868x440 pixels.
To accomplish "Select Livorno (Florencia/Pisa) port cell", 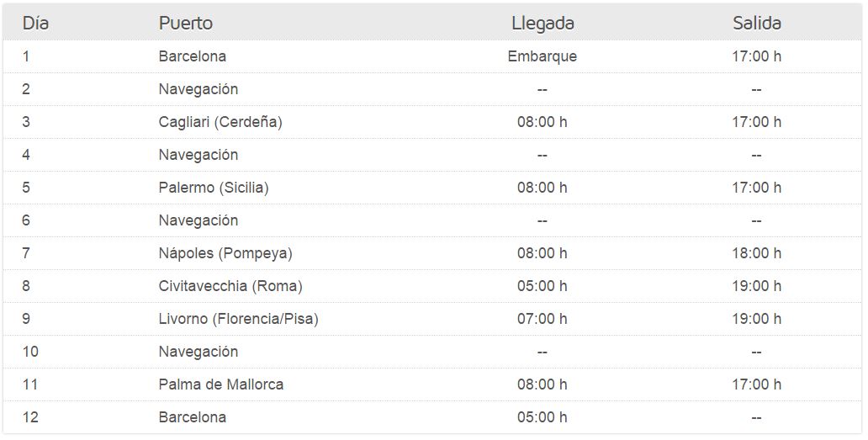I will [239, 319].
